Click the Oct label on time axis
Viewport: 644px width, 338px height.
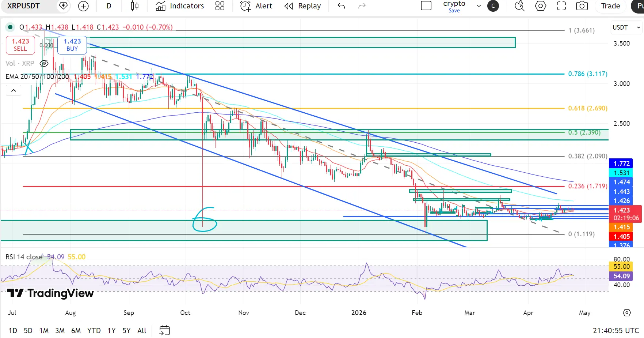[185, 313]
